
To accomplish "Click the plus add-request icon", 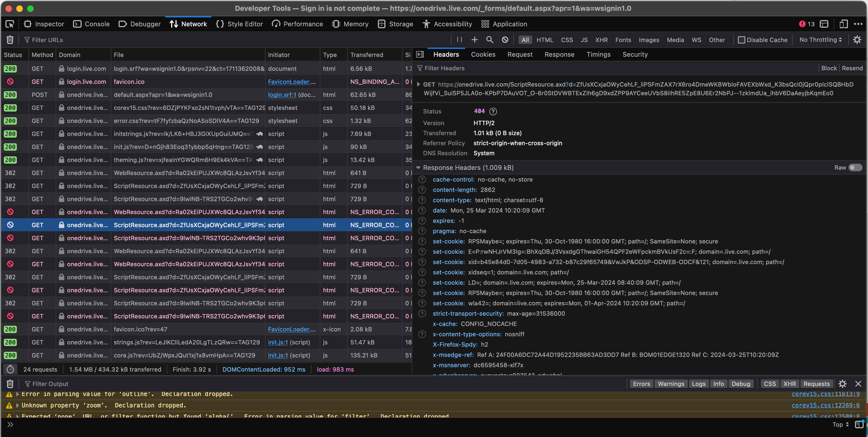I will point(474,40).
